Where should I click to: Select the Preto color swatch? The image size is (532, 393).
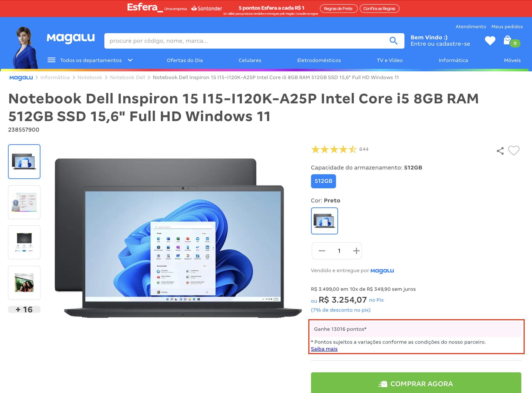pos(324,221)
